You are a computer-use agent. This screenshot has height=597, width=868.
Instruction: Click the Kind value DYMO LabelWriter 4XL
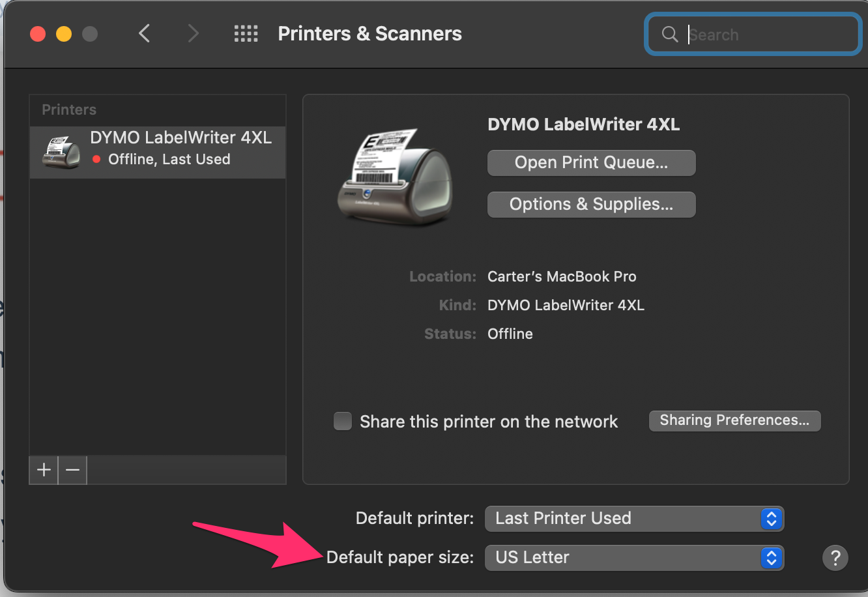[x=566, y=305]
